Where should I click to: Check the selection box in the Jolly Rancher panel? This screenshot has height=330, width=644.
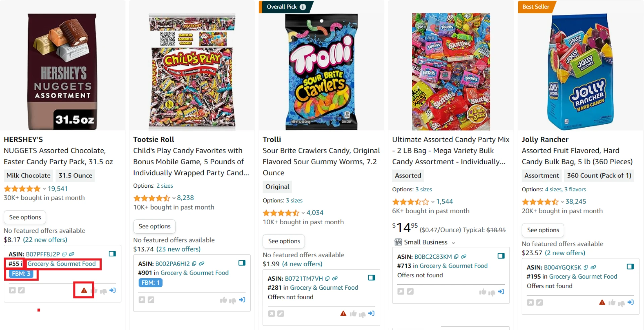(630, 267)
